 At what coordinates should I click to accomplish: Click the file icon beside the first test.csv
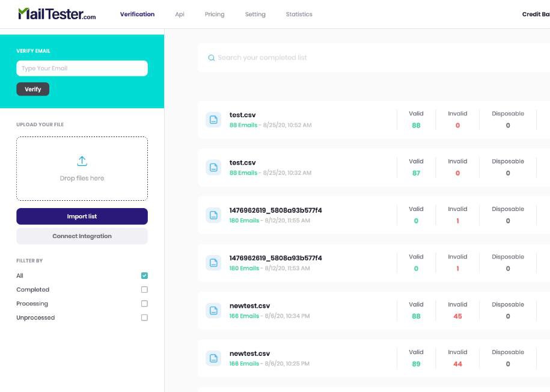point(213,118)
